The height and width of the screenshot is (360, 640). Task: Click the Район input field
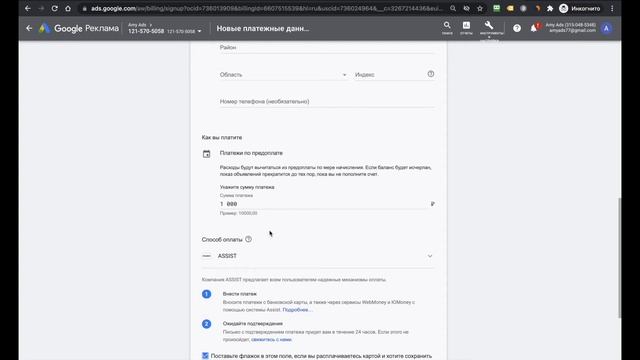(327, 48)
